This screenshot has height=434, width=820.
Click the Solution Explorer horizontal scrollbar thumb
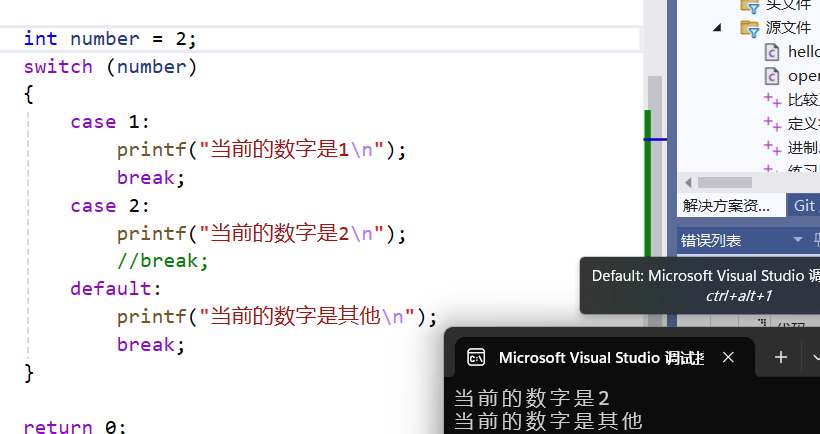[725, 182]
